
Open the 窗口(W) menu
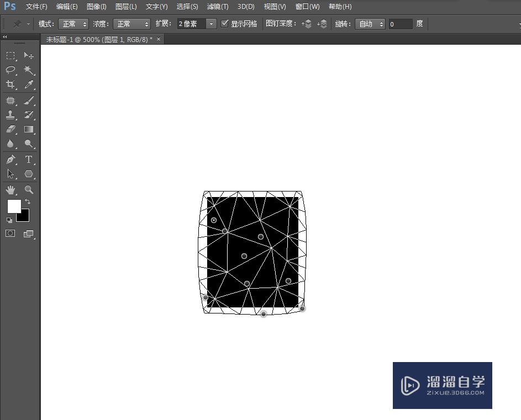pos(307,7)
